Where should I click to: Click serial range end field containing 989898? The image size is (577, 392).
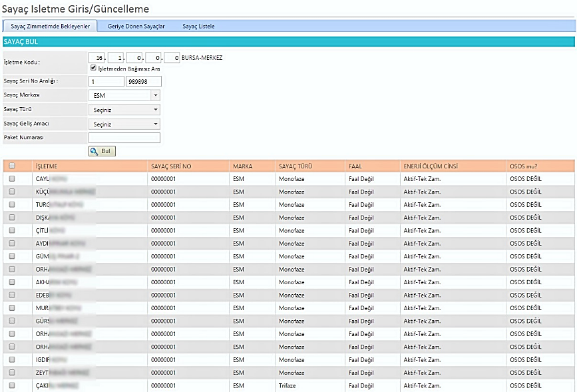coord(144,81)
